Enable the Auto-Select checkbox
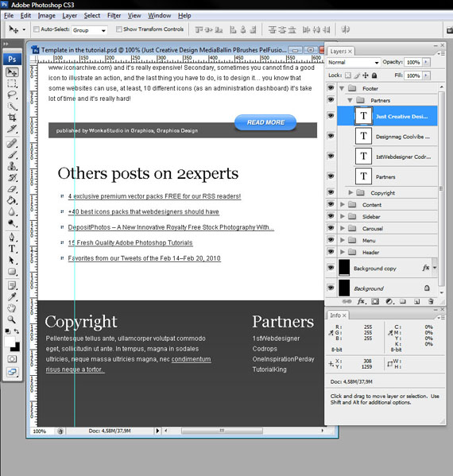 coord(37,29)
